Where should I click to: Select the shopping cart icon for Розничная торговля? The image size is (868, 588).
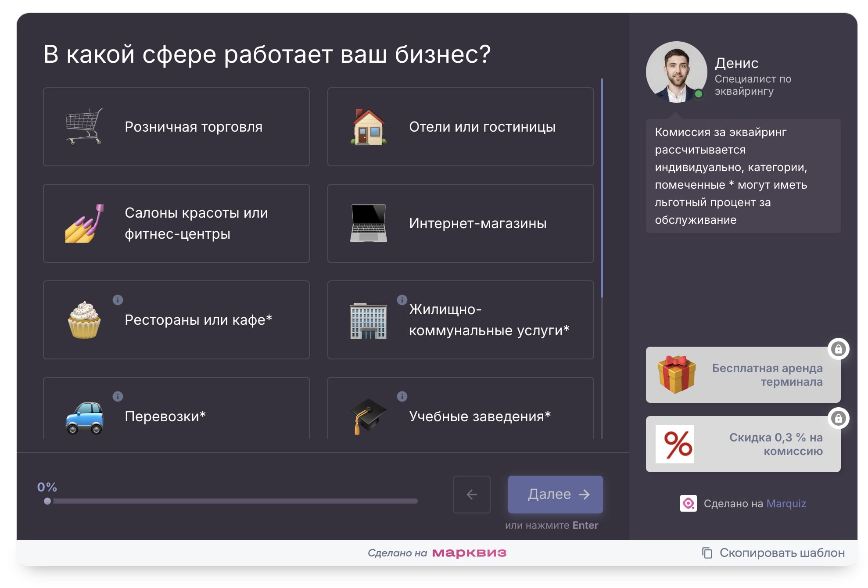point(85,127)
